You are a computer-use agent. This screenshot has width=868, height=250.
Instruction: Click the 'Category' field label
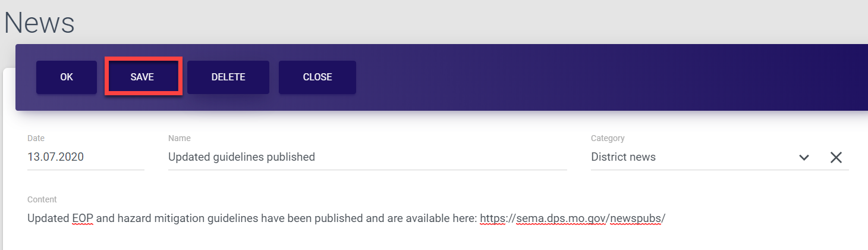point(608,138)
